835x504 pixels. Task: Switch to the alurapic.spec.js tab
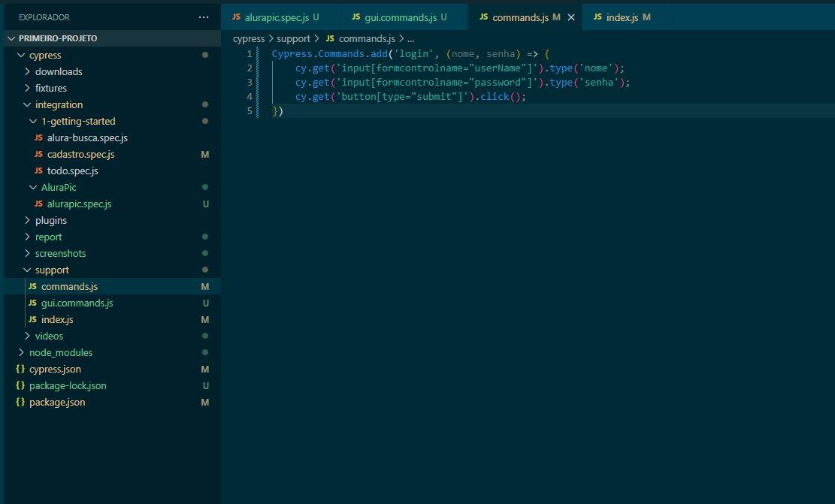(276, 17)
